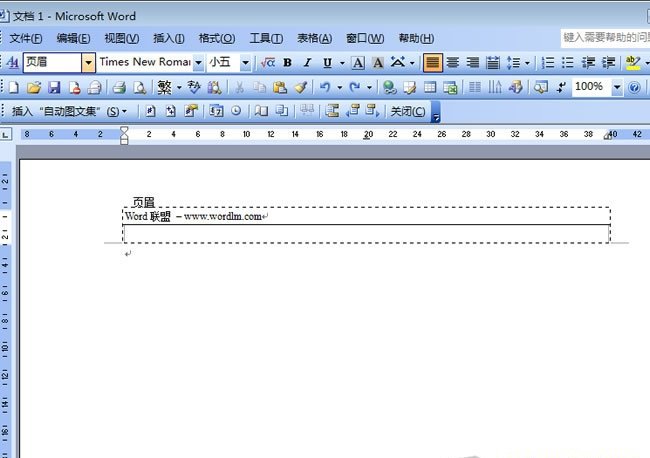
Task: Open an existing file via folder icon
Action: 34,87
